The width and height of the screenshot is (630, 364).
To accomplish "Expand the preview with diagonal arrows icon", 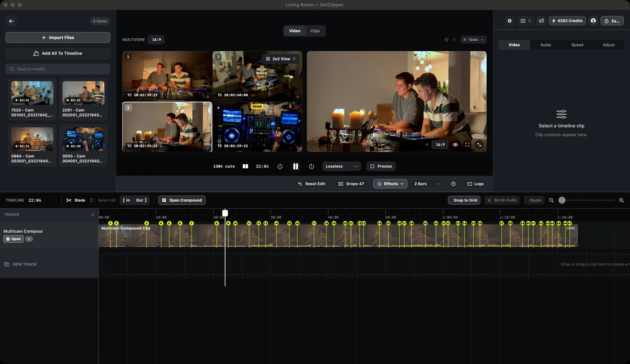I will (x=479, y=145).
